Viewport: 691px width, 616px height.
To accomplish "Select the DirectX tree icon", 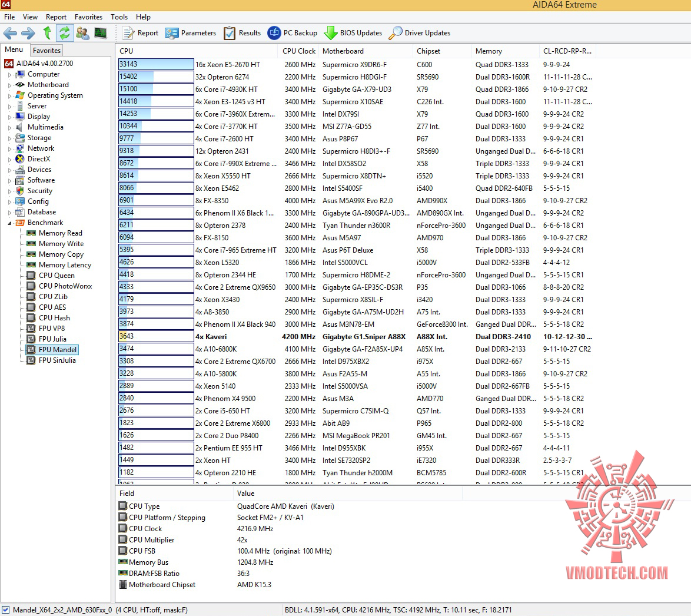I will coord(20,159).
